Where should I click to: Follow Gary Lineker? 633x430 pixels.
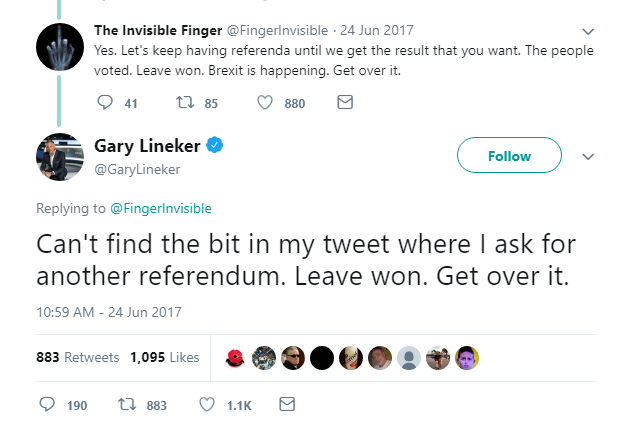(x=509, y=156)
